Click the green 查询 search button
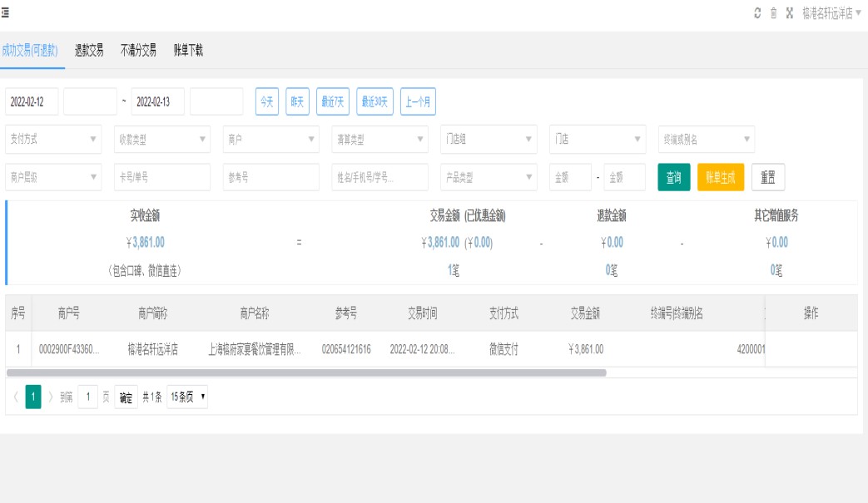Screen dimensions: 868x503 [674, 177]
